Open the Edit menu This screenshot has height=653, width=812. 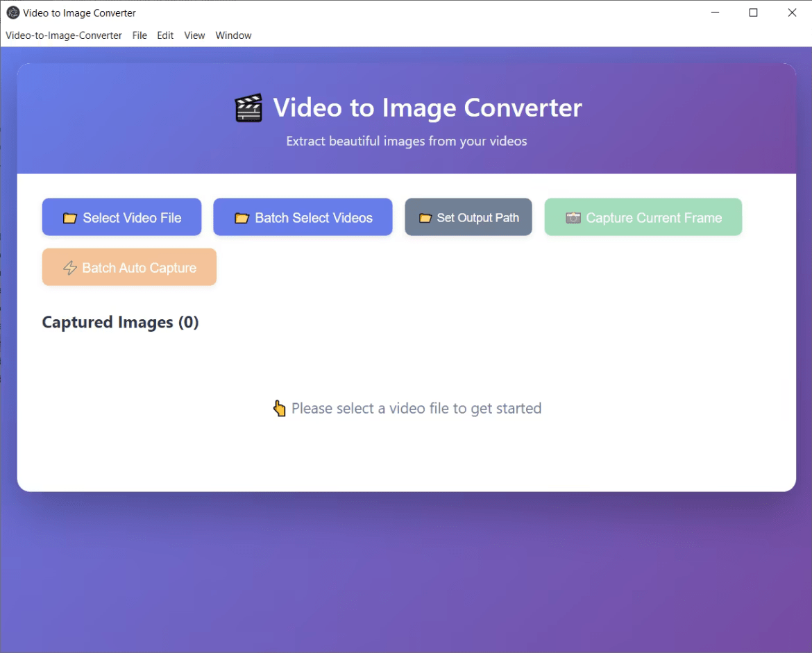[x=165, y=35]
